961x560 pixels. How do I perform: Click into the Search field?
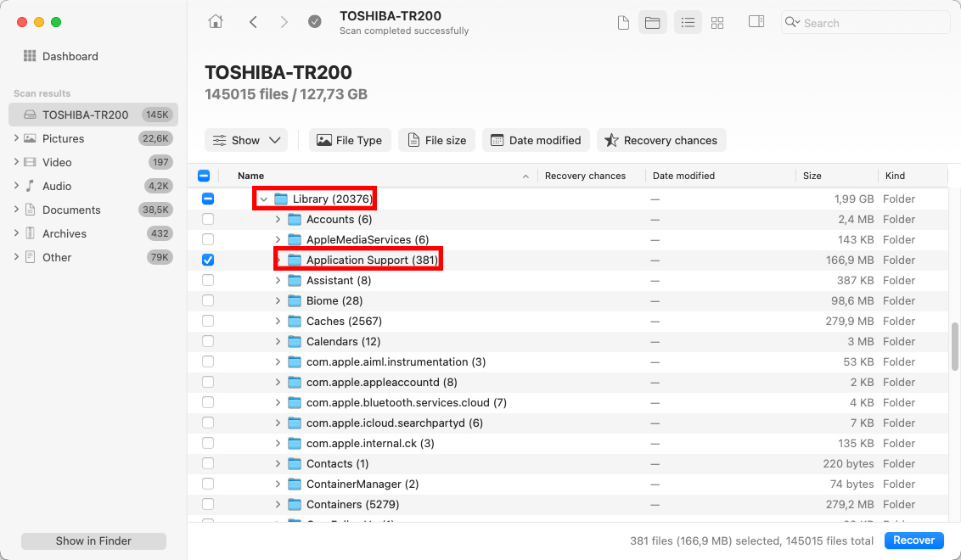coord(865,23)
